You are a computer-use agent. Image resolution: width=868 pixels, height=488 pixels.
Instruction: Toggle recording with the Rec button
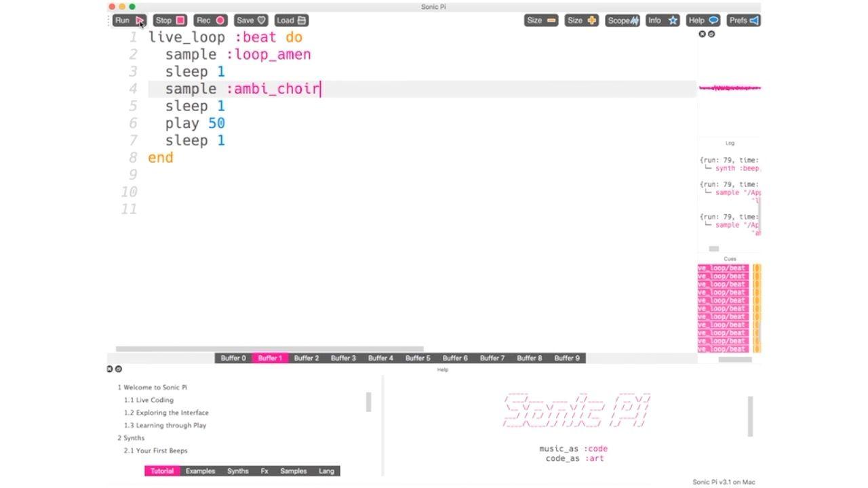click(210, 20)
